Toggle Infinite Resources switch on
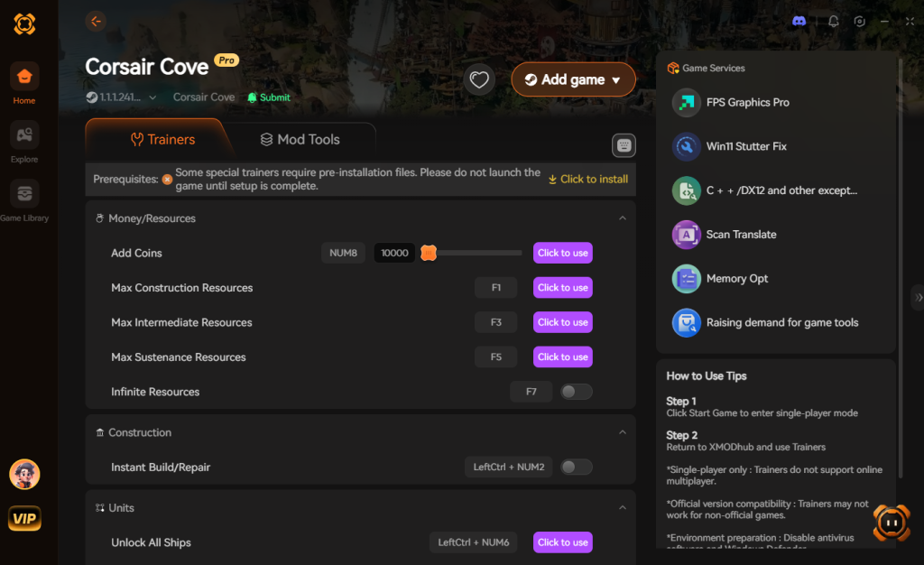 coord(576,392)
